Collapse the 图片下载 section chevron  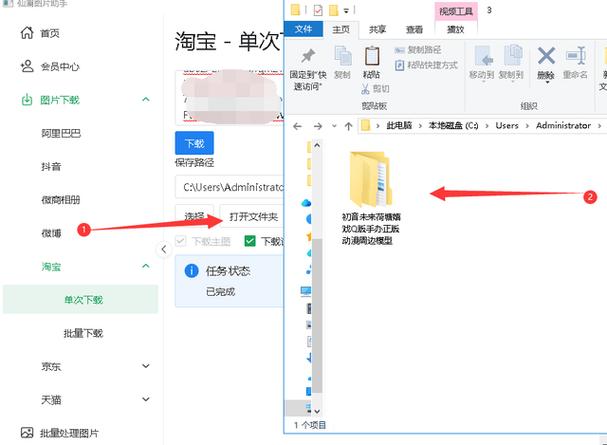tap(146, 100)
